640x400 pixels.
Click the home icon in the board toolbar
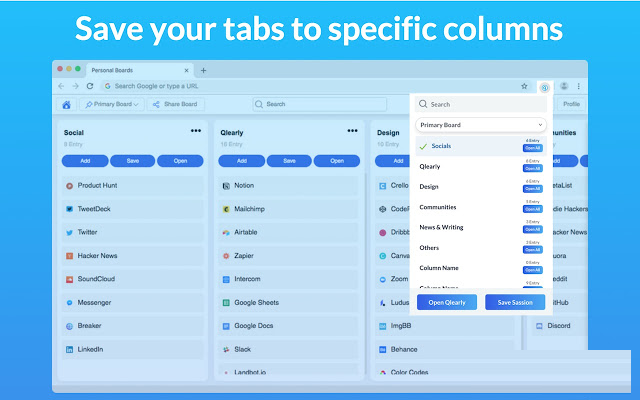(x=66, y=104)
